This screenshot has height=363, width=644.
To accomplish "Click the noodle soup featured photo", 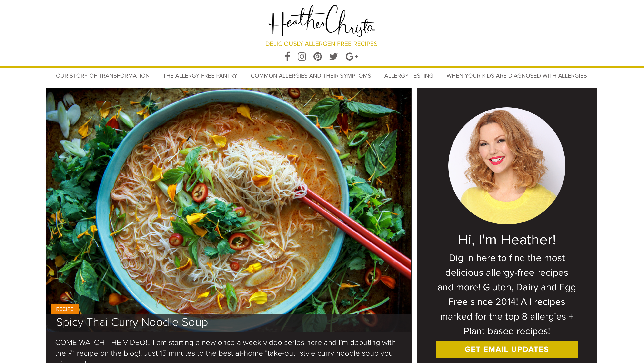I will [x=229, y=200].
